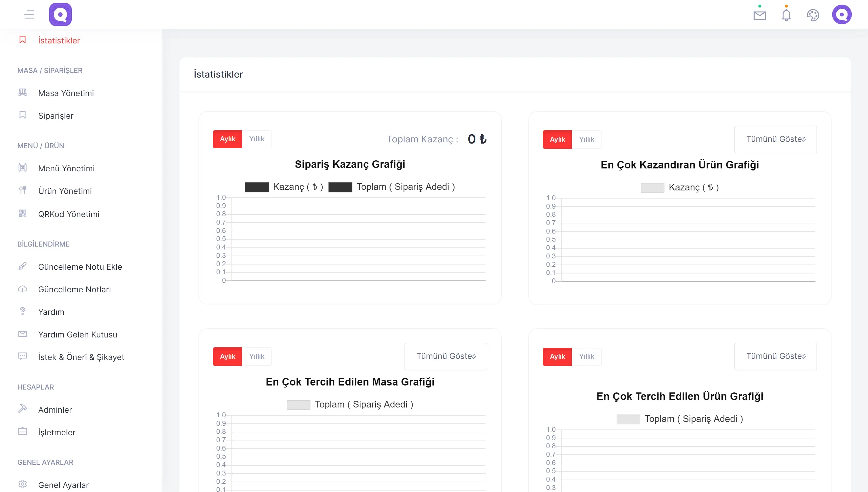
Task: Open the mail envelope icon in header
Action: [759, 16]
